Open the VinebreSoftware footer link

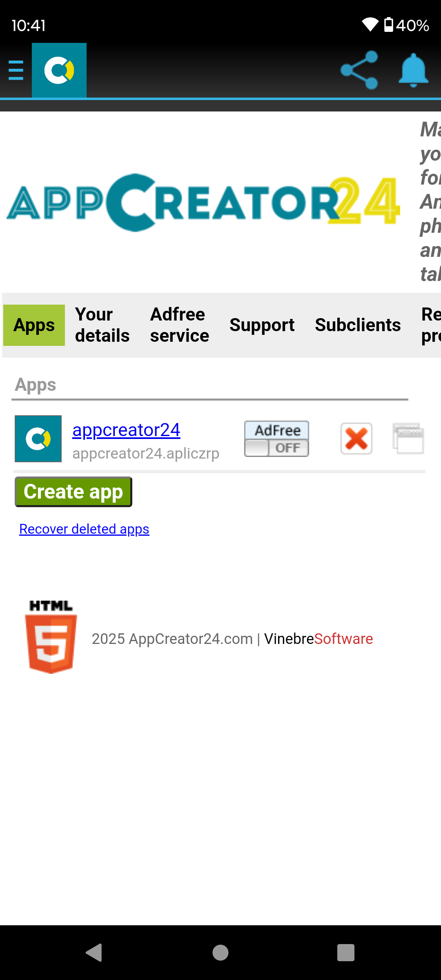pos(318,639)
